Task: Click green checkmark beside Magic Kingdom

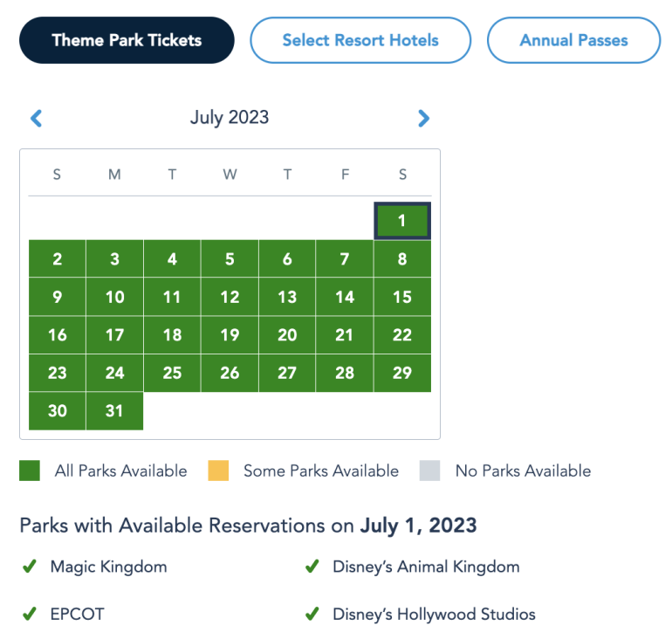Action: (x=29, y=567)
